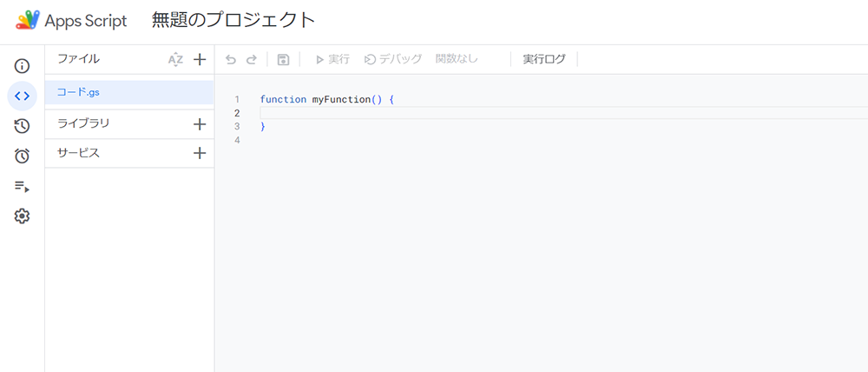Rename project via 無題のプロジェクト title

tap(233, 21)
